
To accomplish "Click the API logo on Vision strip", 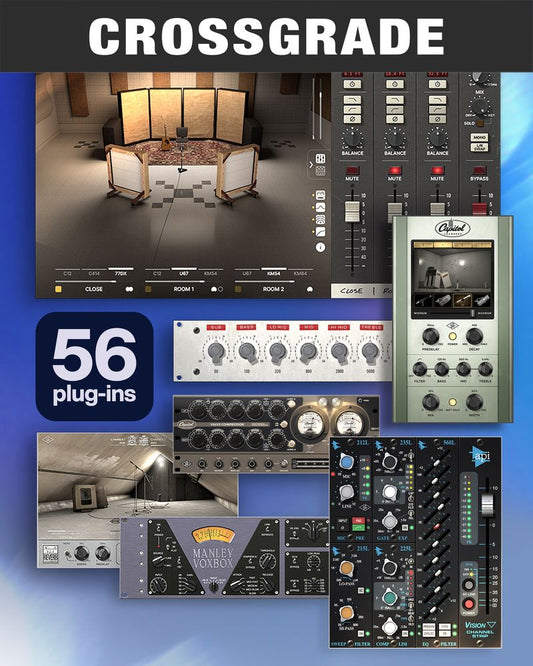I will [481, 457].
